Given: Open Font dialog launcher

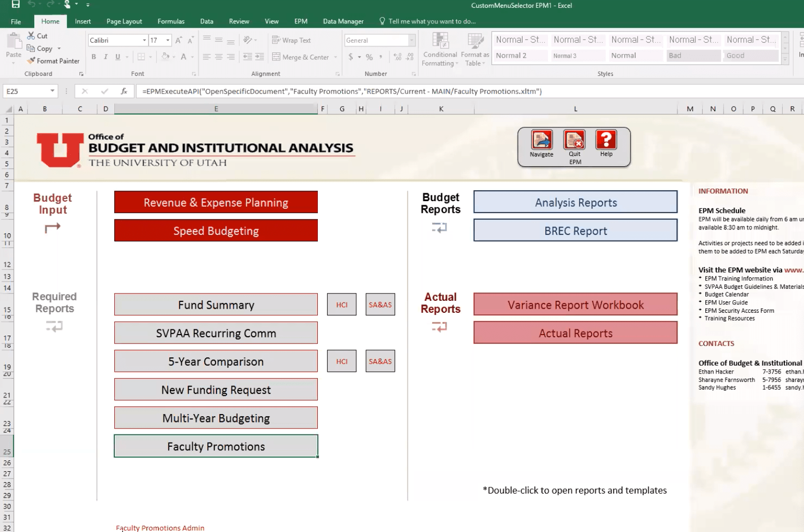Looking at the screenshot, I should [194, 74].
